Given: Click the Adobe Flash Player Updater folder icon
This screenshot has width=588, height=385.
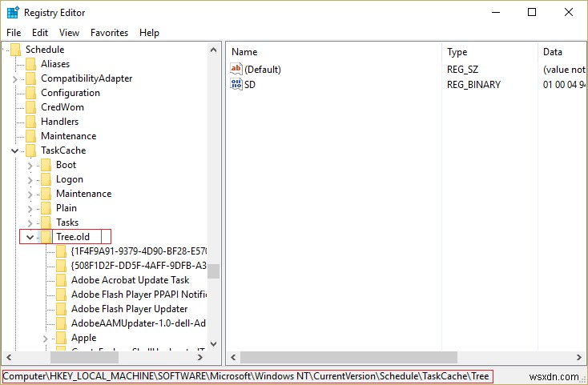Looking at the screenshot, I should coord(61,309).
